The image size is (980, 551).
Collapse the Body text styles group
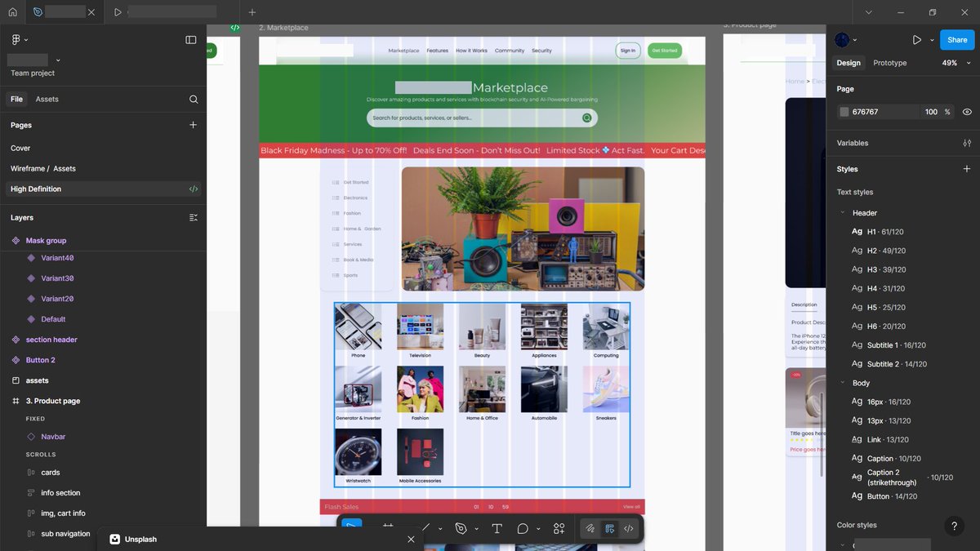(843, 383)
